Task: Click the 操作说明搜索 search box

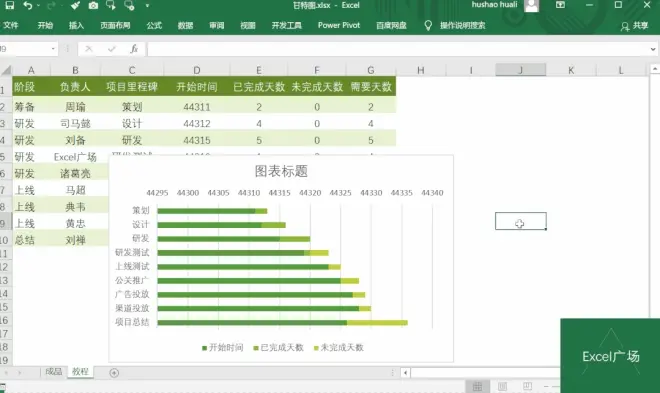Action: tap(463, 25)
